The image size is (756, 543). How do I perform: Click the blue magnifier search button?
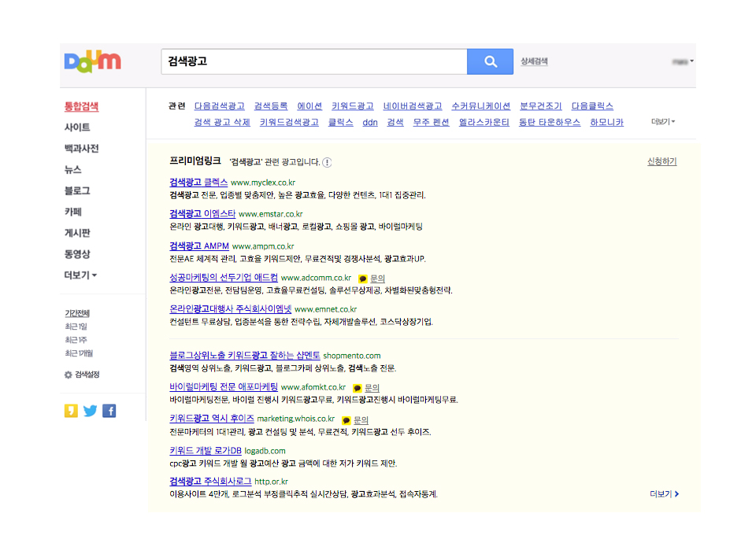tap(490, 61)
